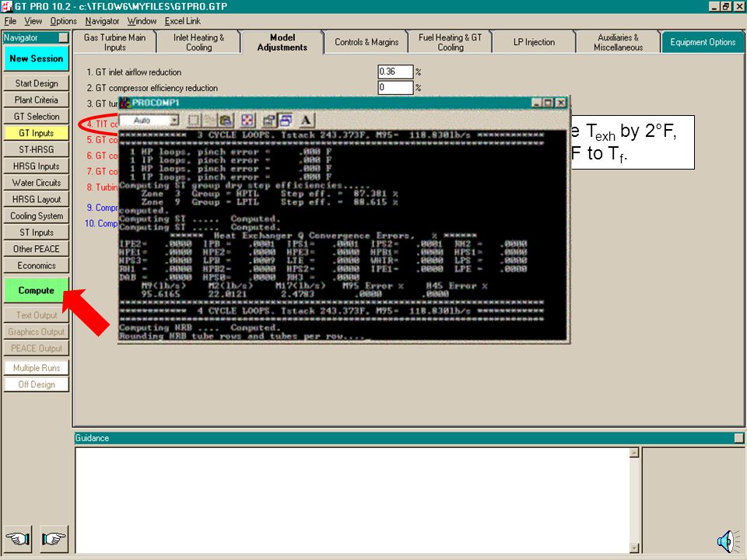Click the Economics button
Viewport: 747px width, 560px height.
point(37,266)
